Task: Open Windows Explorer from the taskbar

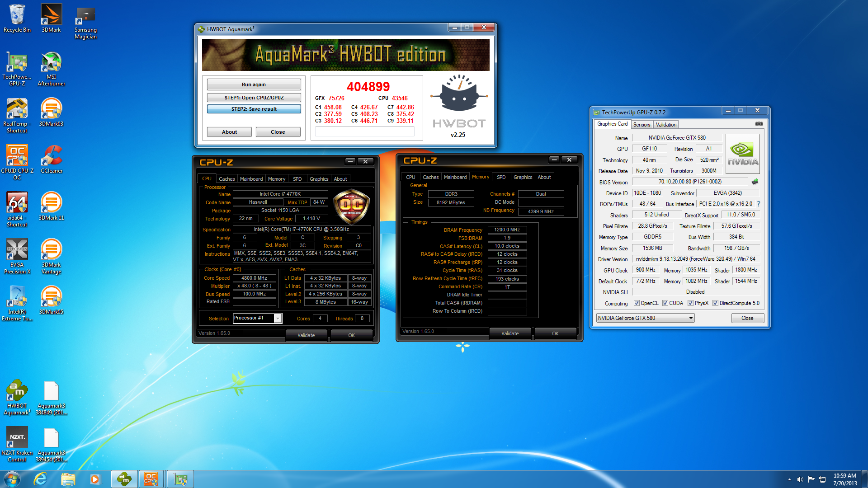Action: (x=68, y=479)
